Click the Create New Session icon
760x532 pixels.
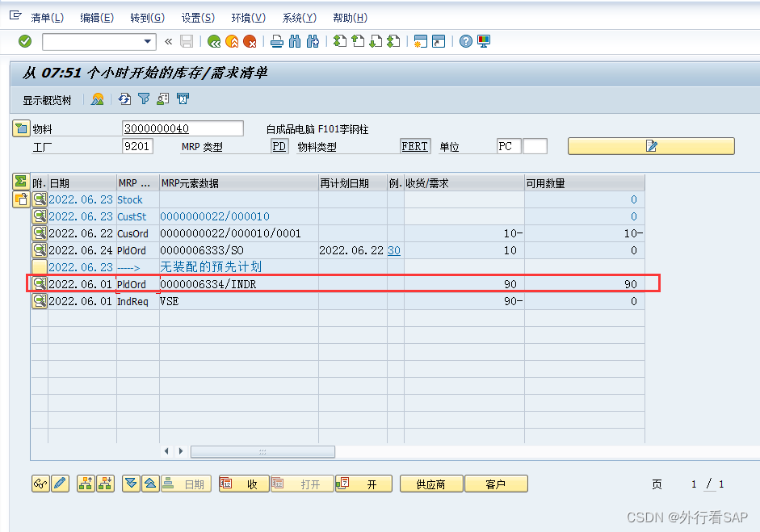click(420, 42)
